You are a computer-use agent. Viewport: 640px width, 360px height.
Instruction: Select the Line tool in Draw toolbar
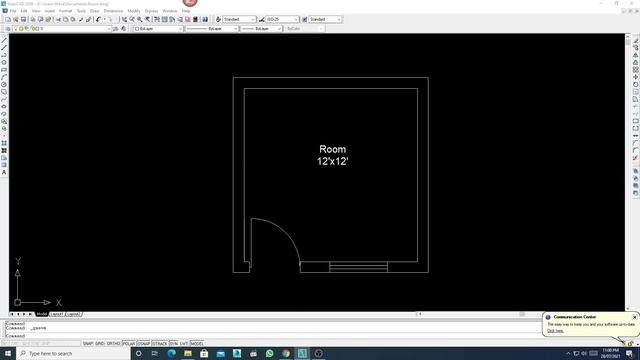4,40
